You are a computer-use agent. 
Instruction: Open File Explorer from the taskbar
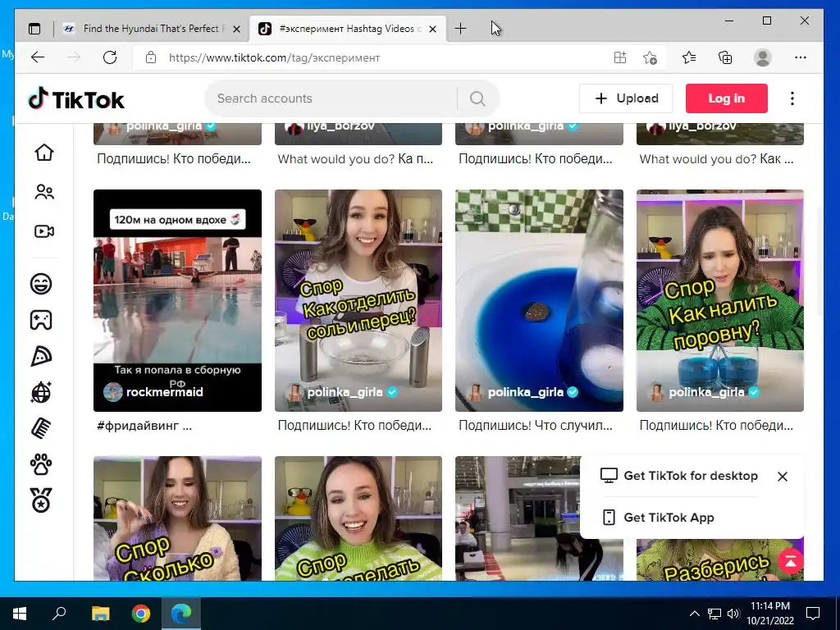[100, 614]
